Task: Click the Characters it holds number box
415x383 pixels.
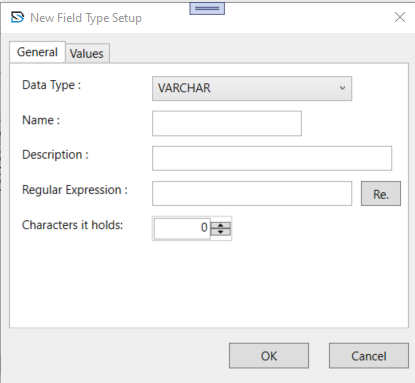Action: 182,228
